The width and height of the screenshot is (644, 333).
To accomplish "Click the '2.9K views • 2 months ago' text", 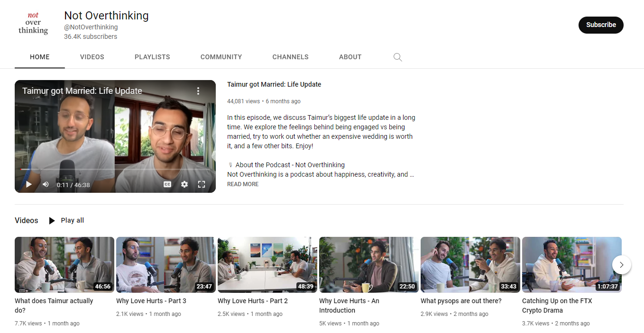I will pos(454,314).
